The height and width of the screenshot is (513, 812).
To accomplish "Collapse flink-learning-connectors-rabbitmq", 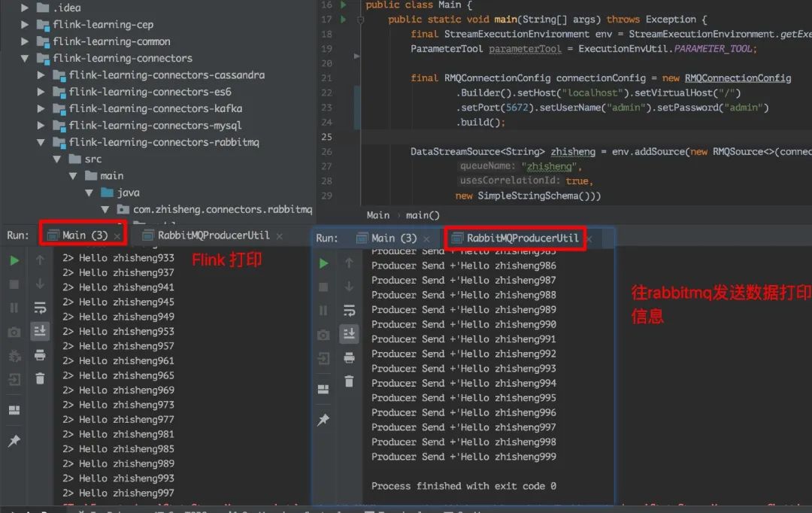I will [41, 142].
